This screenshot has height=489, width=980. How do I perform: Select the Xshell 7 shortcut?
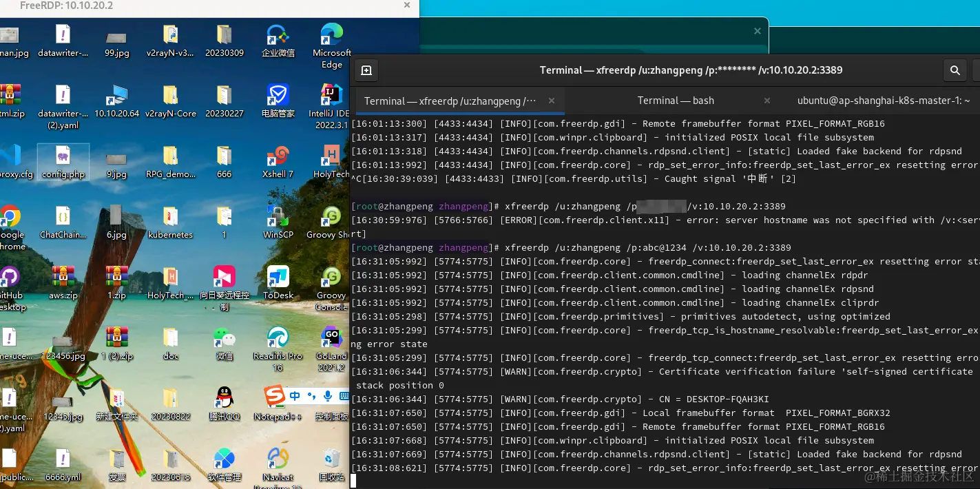(278, 162)
